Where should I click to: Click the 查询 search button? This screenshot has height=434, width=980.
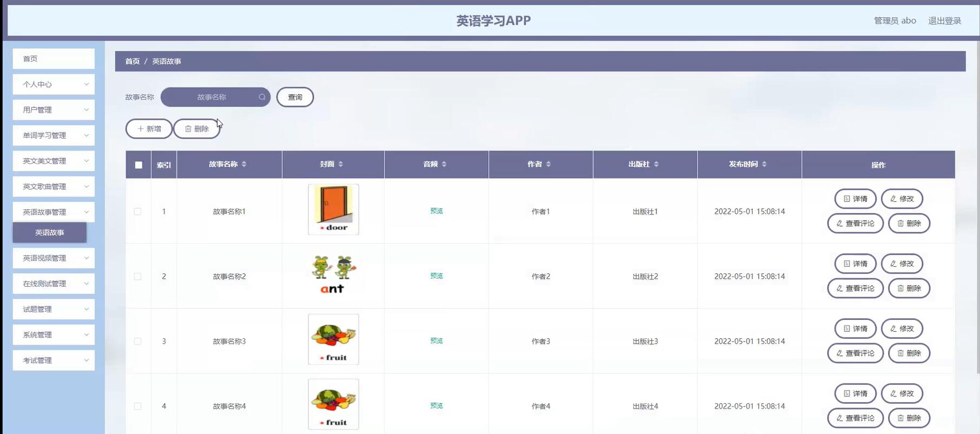295,97
